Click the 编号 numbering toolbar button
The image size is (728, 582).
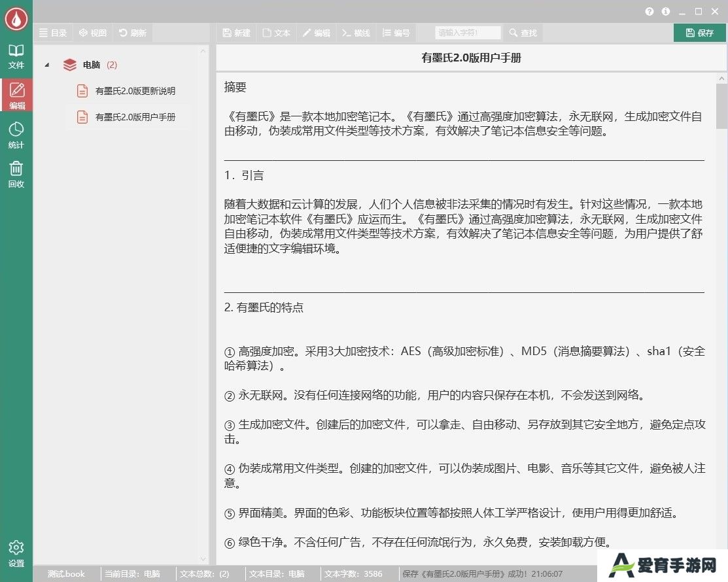point(396,33)
